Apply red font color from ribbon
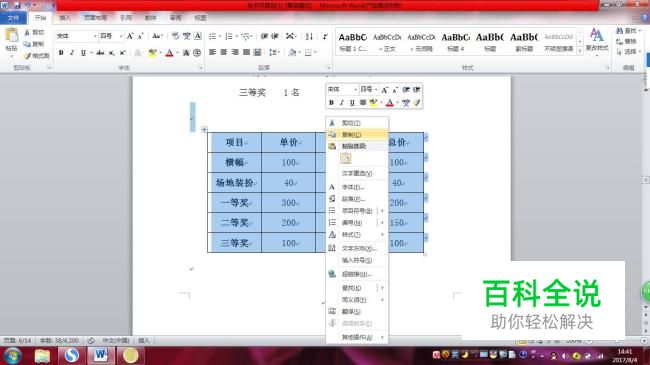The image size is (650, 365). pos(169,53)
